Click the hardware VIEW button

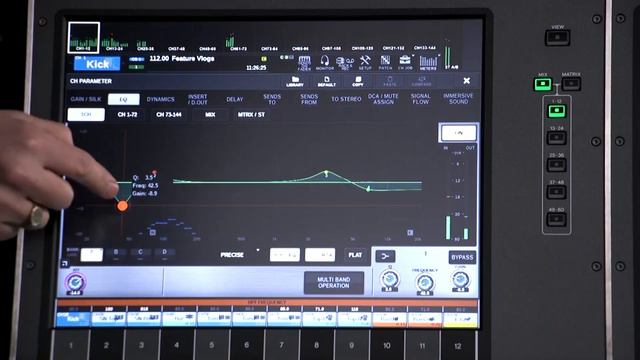tap(558, 37)
